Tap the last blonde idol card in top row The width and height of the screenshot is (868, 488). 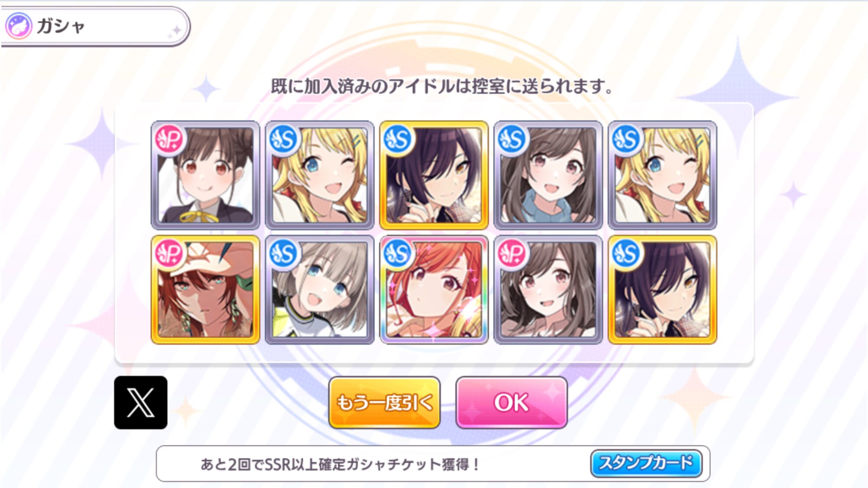[662, 175]
